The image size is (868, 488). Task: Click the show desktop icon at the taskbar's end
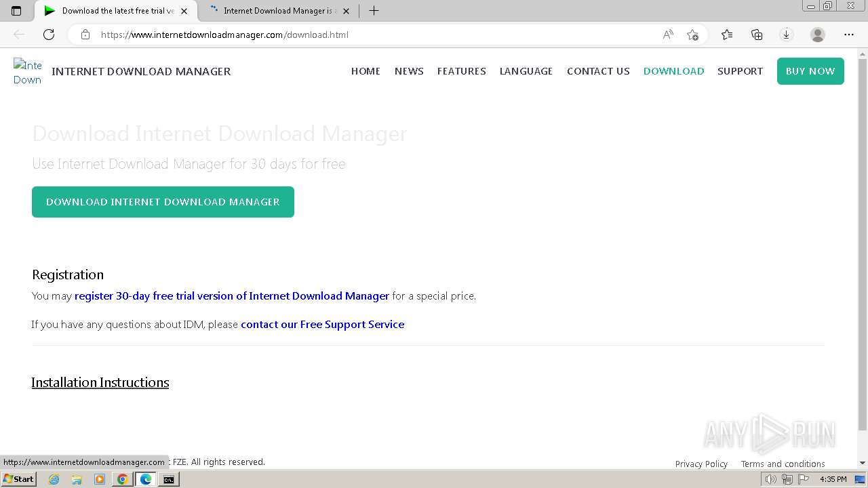tap(861, 479)
